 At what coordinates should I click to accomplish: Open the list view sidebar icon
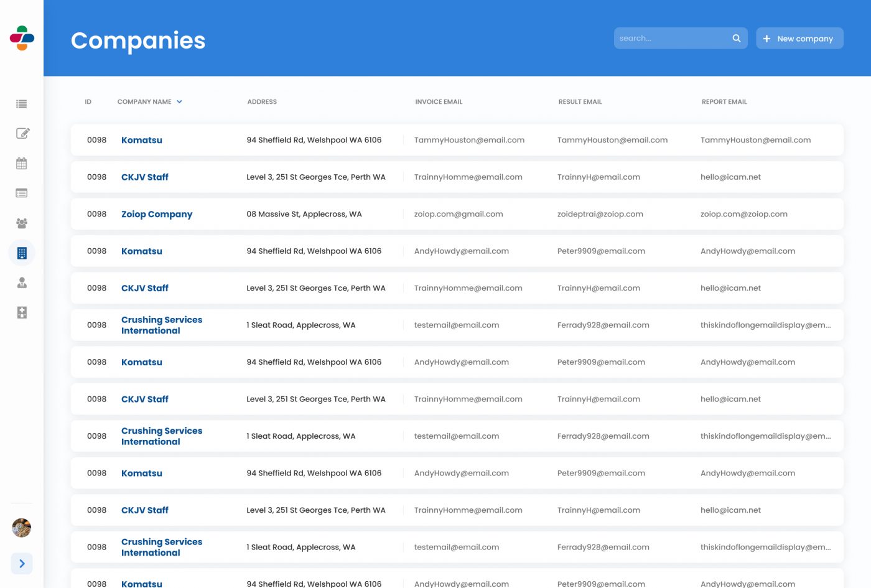(x=22, y=104)
